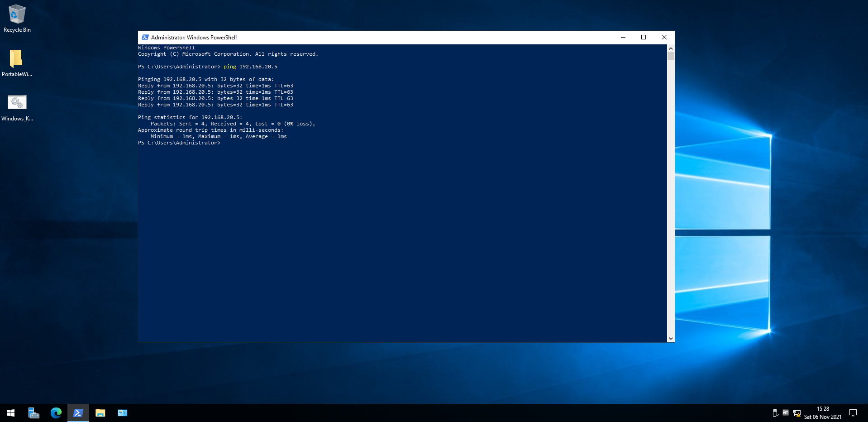
Task: Click the 'Pinging 192.168.20.5 with 32 bytes' line
Action: coord(206,79)
